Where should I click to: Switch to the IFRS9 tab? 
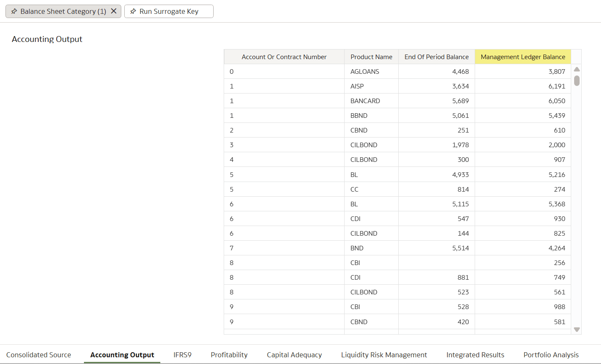182,354
